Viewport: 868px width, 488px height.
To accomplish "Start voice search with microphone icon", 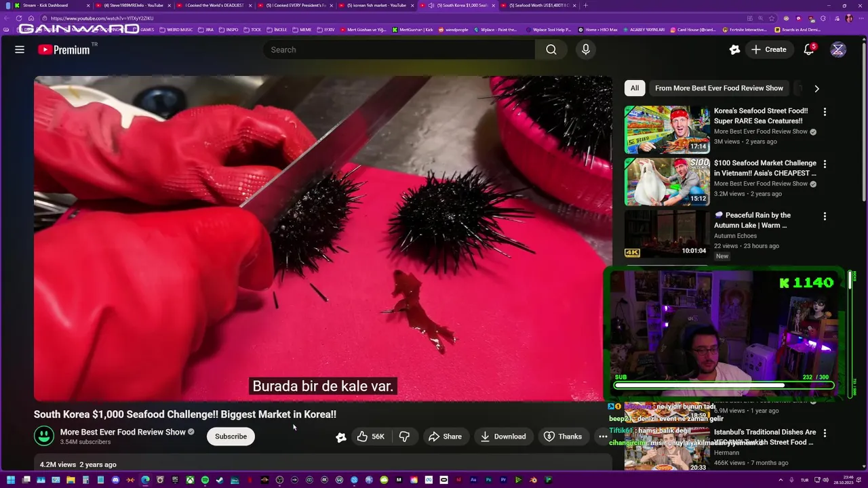I will click(586, 49).
